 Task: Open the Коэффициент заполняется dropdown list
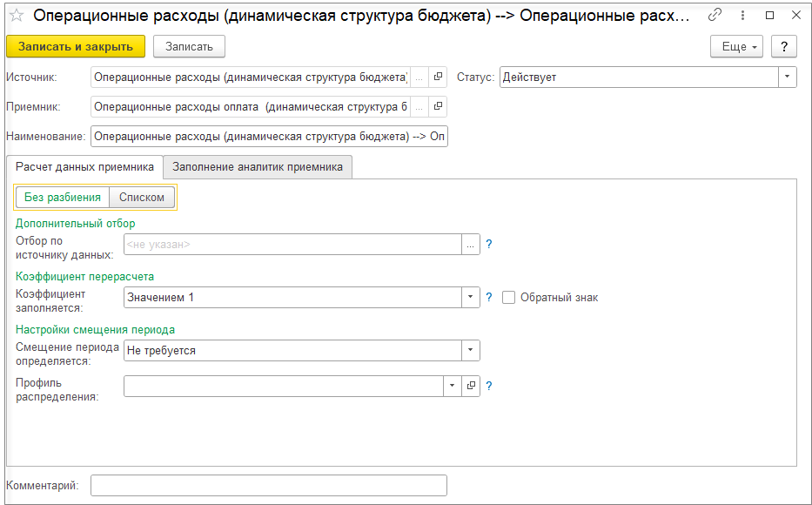tap(471, 298)
